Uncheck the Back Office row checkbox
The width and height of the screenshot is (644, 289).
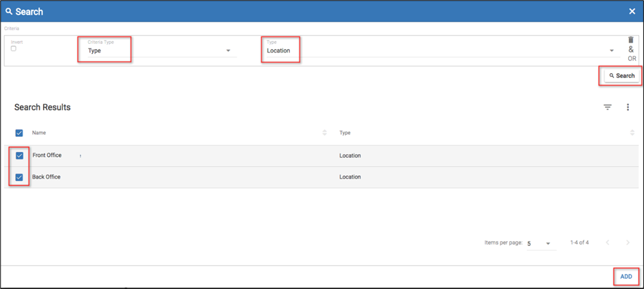coord(19,177)
